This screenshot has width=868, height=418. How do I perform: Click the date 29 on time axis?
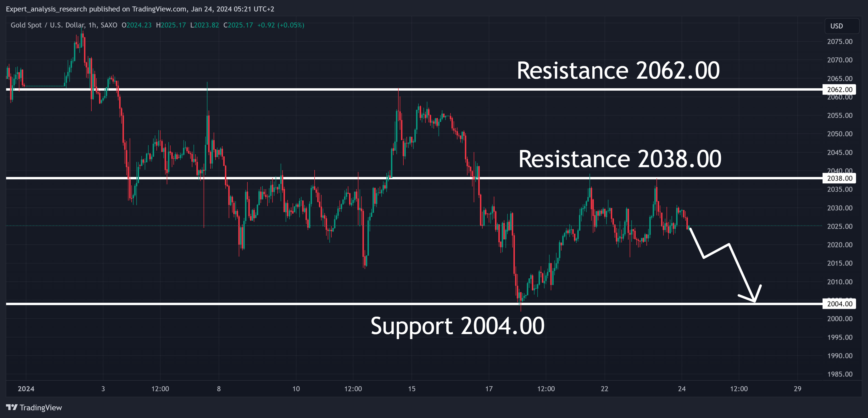pyautogui.click(x=797, y=389)
